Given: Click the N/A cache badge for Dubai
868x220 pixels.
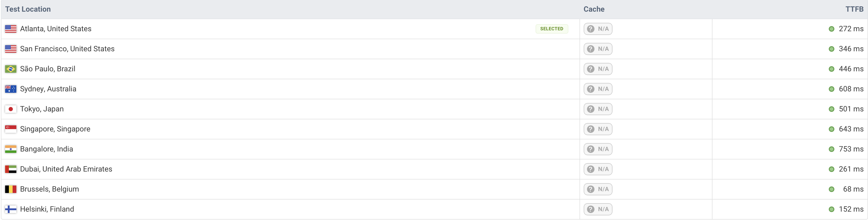Looking at the screenshot, I should coord(598,169).
